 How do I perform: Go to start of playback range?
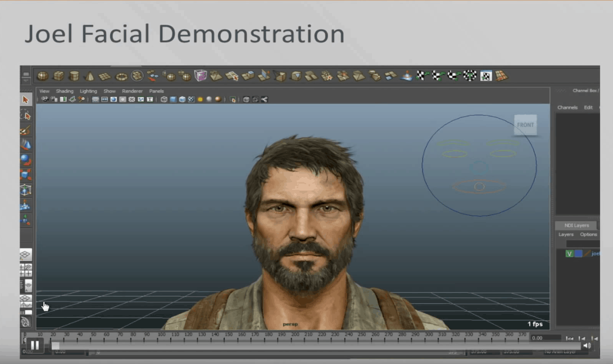coord(569,339)
